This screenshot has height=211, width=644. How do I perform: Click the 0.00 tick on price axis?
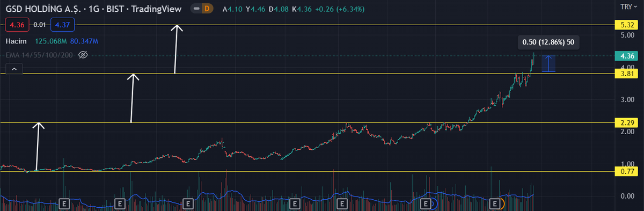point(627,196)
